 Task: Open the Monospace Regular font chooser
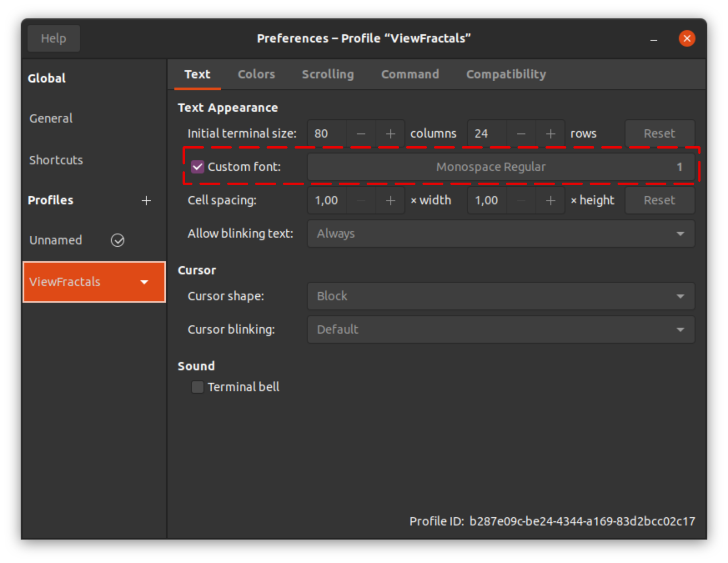pos(501,167)
